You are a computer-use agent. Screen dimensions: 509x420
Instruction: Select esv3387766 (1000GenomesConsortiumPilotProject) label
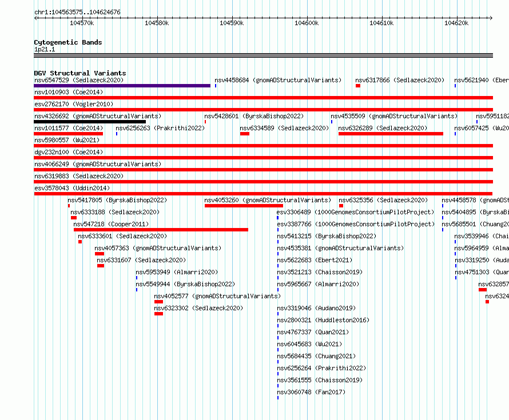point(356,224)
